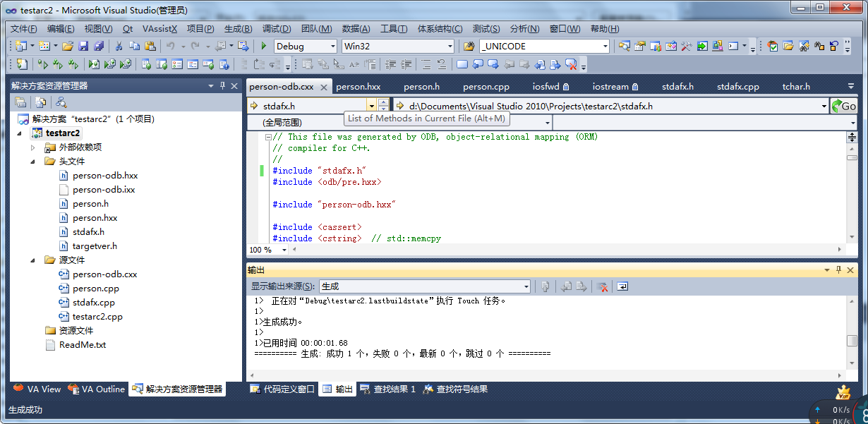Image resolution: width=868 pixels, height=424 pixels.
Task: Open the Solution Explorer toolbar icon with magnifier
Action: (624, 46)
